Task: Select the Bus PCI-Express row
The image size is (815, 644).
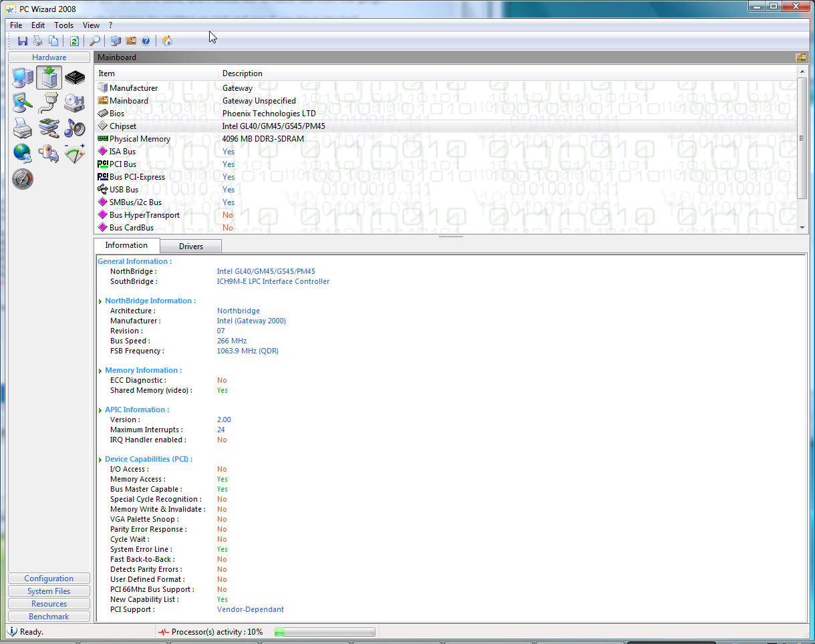Action: [x=446, y=177]
